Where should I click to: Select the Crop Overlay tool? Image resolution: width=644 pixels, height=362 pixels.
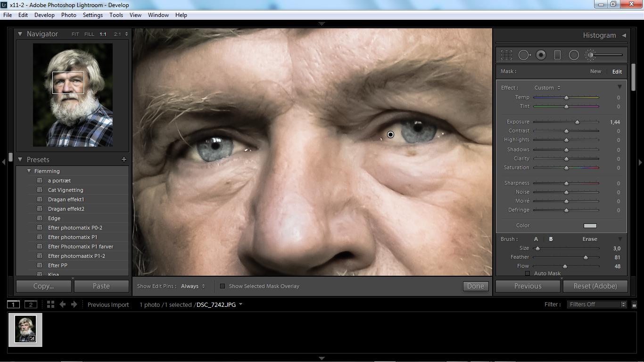(x=506, y=55)
